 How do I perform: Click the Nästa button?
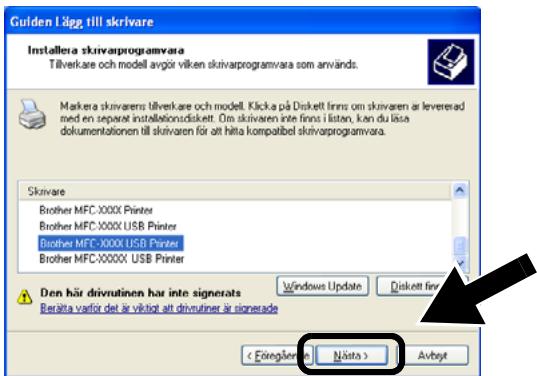[351, 355]
